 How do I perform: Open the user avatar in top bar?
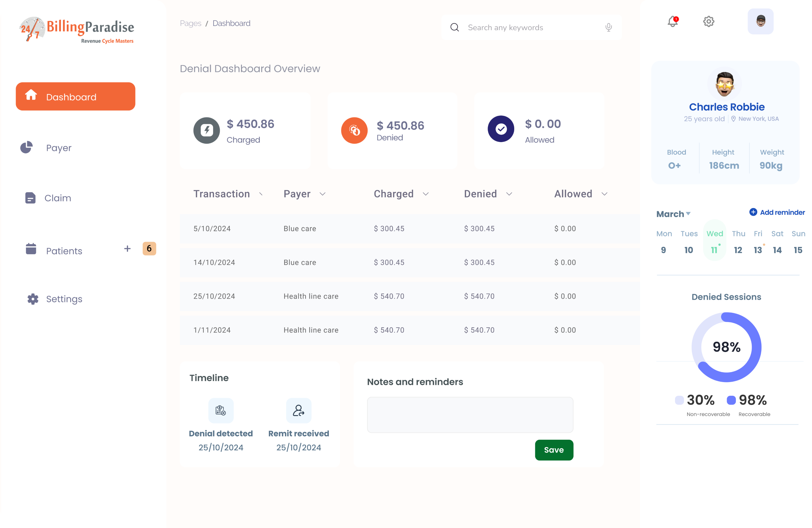point(760,21)
